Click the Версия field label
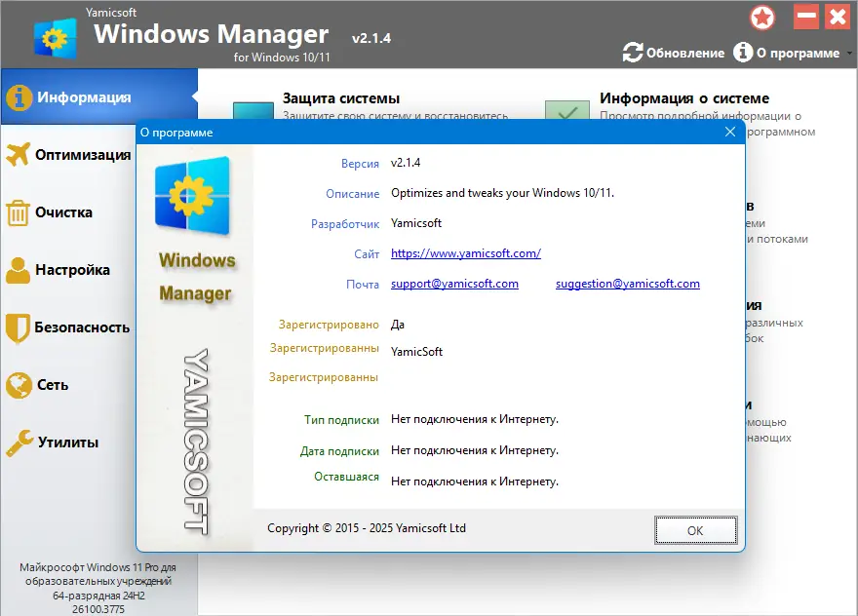This screenshot has height=616, width=858. tap(360, 164)
